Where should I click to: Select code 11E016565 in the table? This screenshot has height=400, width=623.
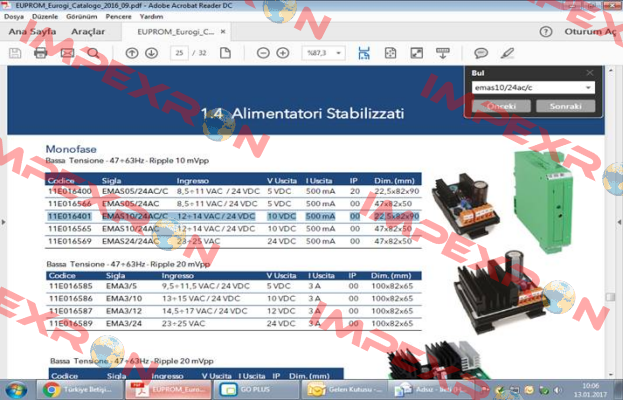coord(70,229)
